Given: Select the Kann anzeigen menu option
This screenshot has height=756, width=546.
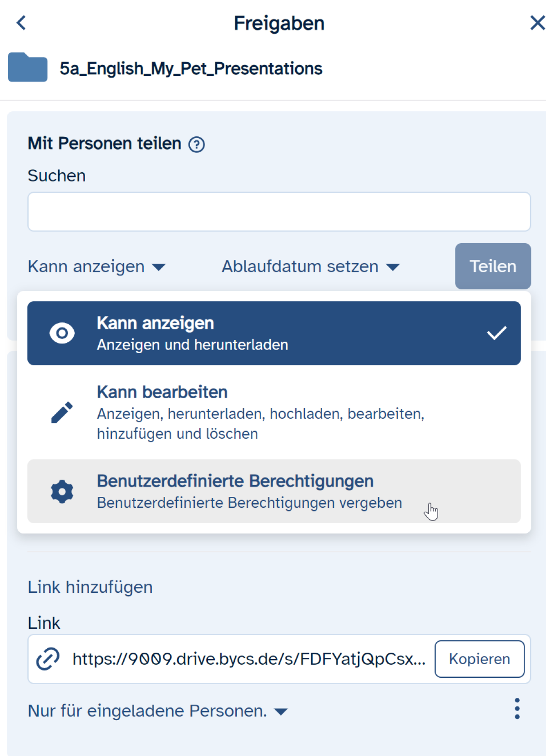Looking at the screenshot, I should click(x=274, y=333).
